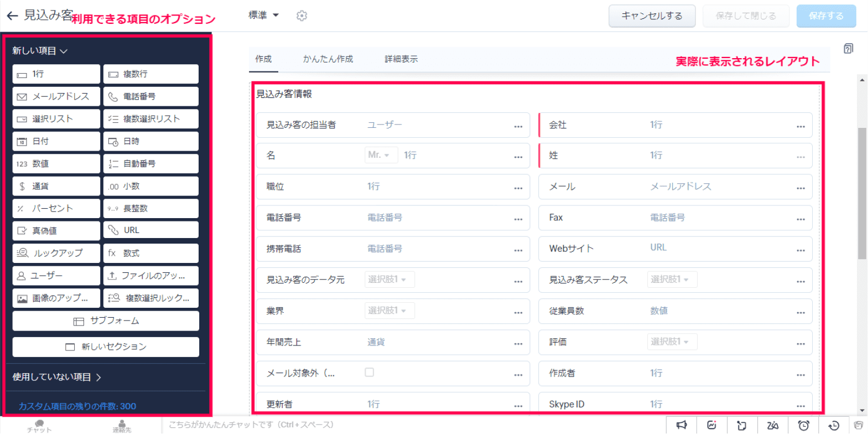Add a 選択リスト field

tap(56, 119)
